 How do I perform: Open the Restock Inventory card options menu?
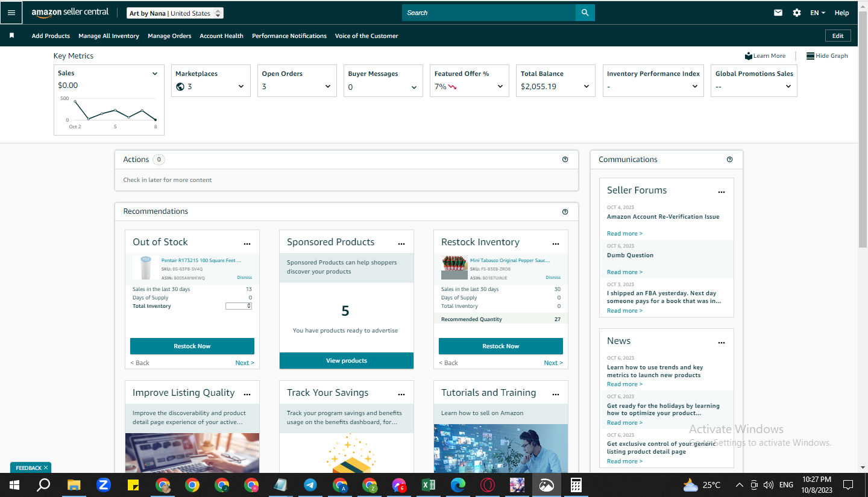[556, 244]
